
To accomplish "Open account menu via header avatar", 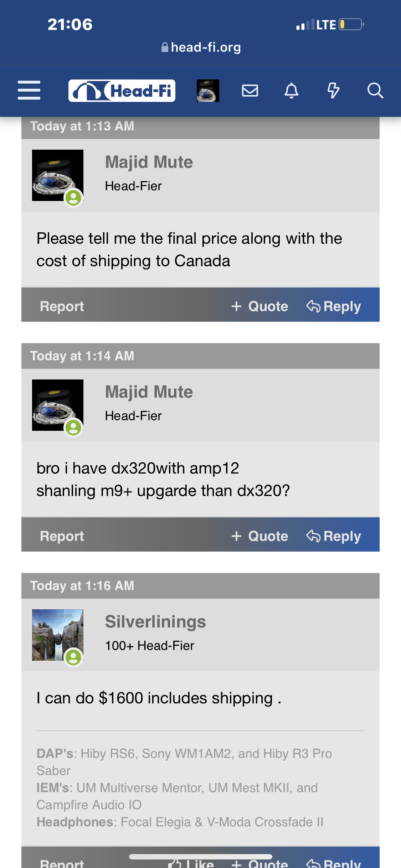I will [x=208, y=91].
